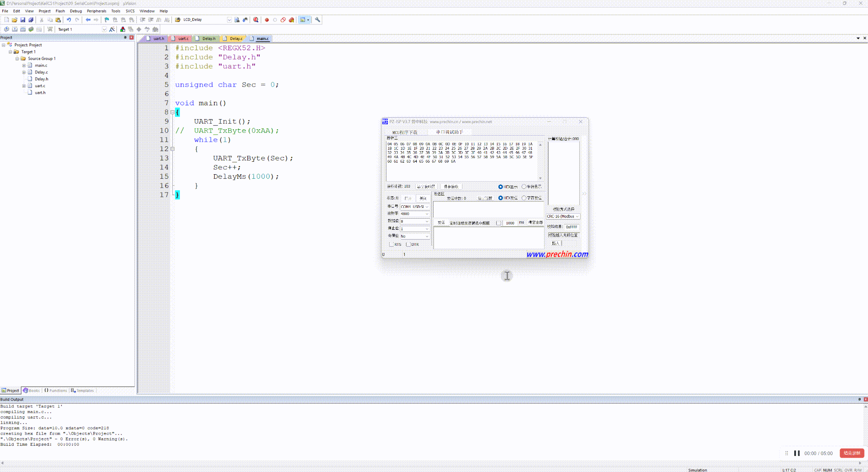
Task: Open the Debug menu
Action: pos(76,11)
